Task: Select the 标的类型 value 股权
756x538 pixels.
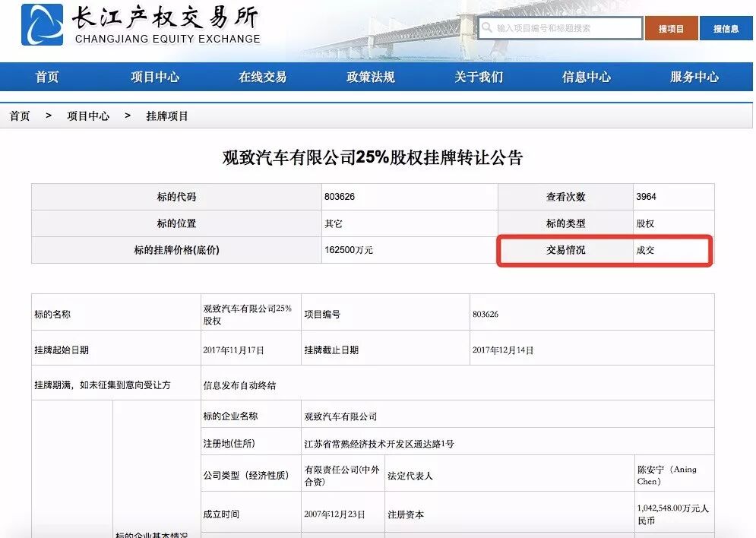Action: point(645,223)
